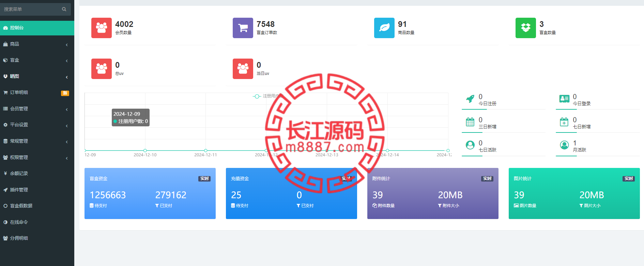Click the 在线命令 half-circle icon
644x266 pixels.
(5, 222)
